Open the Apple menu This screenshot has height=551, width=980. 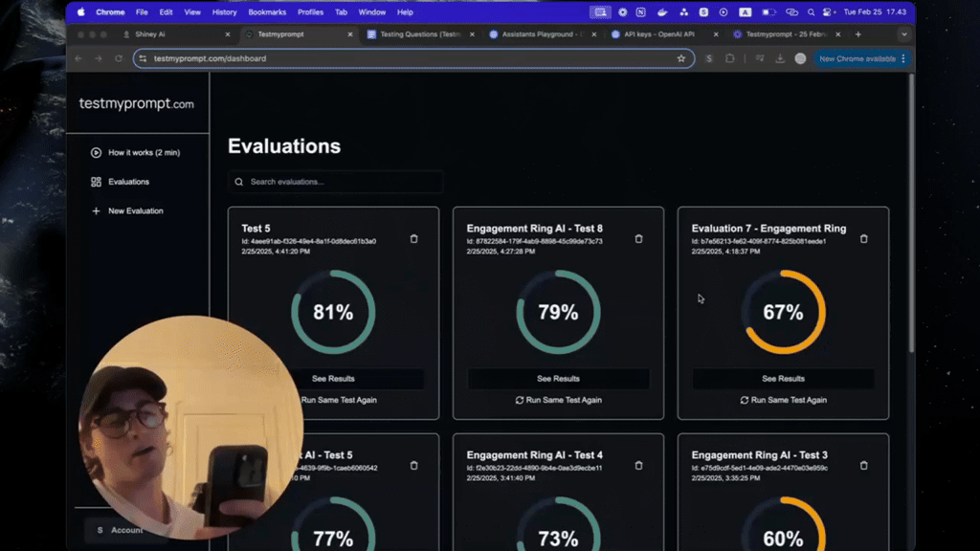[81, 11]
